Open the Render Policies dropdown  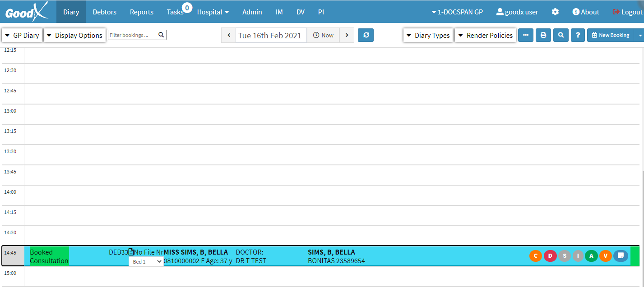pos(485,35)
